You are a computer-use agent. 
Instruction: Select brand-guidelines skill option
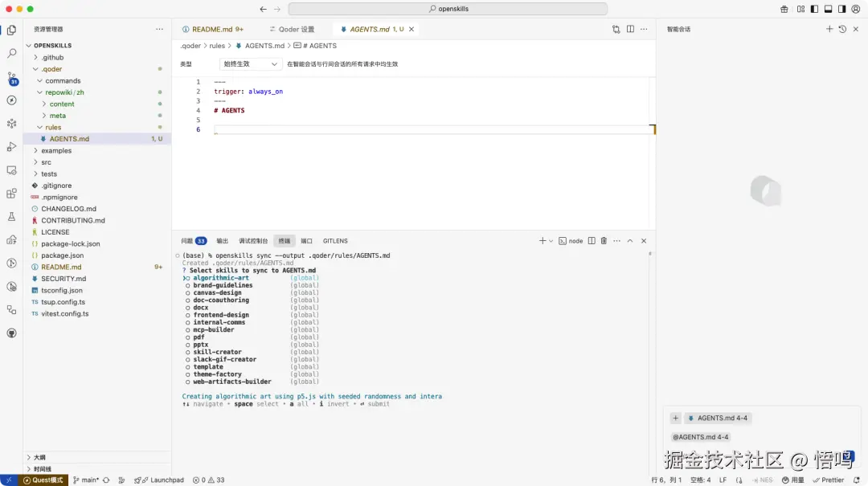(223, 286)
